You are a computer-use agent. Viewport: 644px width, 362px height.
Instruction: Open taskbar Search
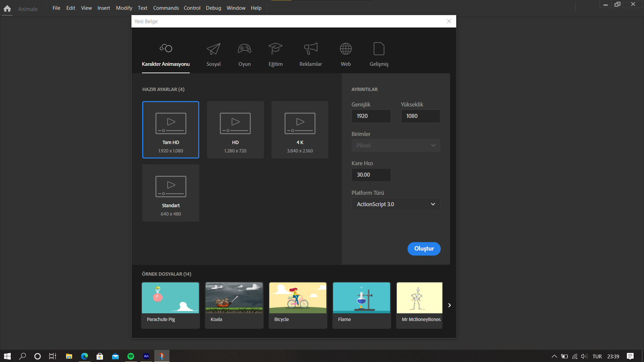coord(22,356)
